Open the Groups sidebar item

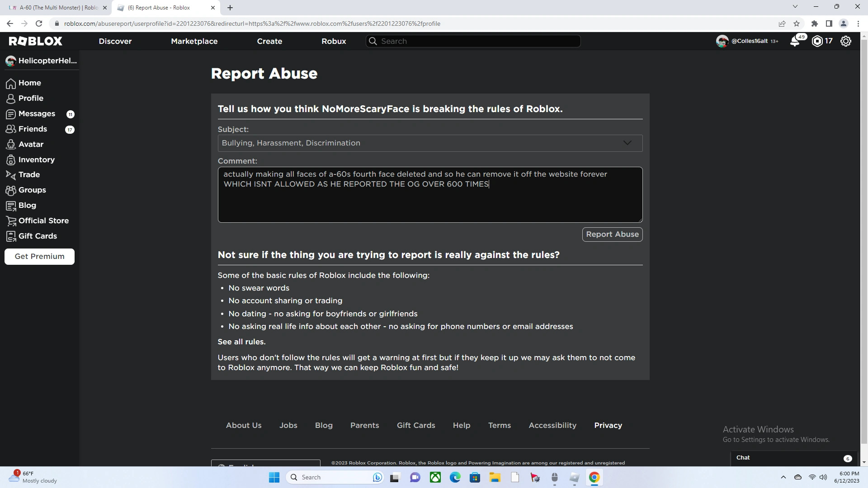(32, 190)
